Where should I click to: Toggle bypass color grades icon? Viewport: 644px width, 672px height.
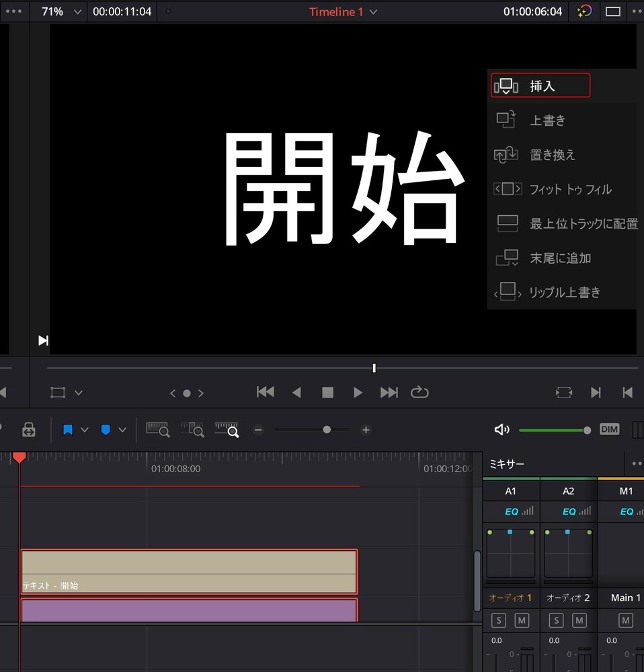pos(584,11)
